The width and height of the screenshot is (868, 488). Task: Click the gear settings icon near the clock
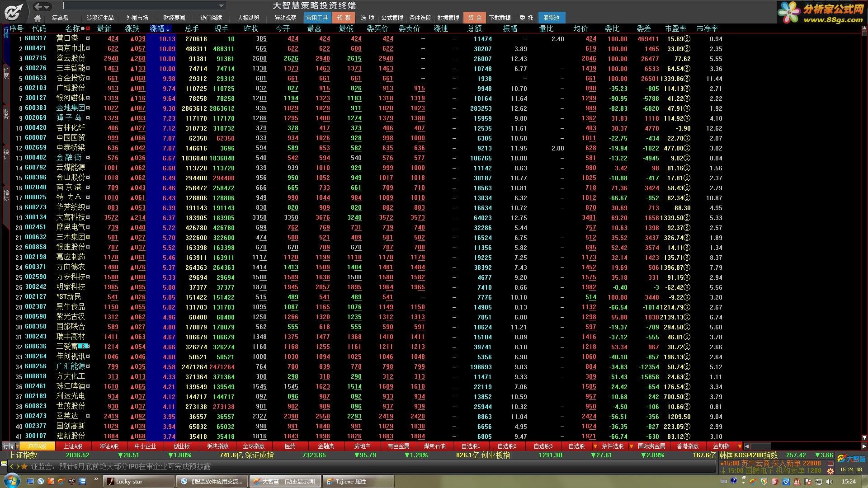click(830, 470)
